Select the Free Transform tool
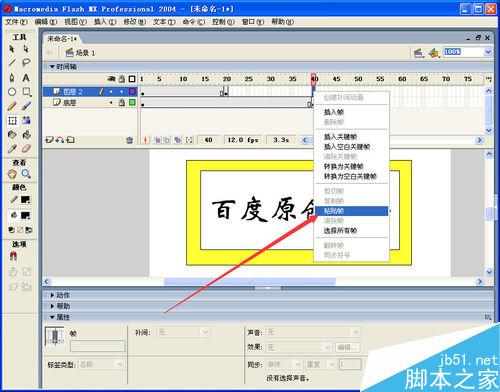This screenshot has height=392, width=500. [x=12, y=120]
